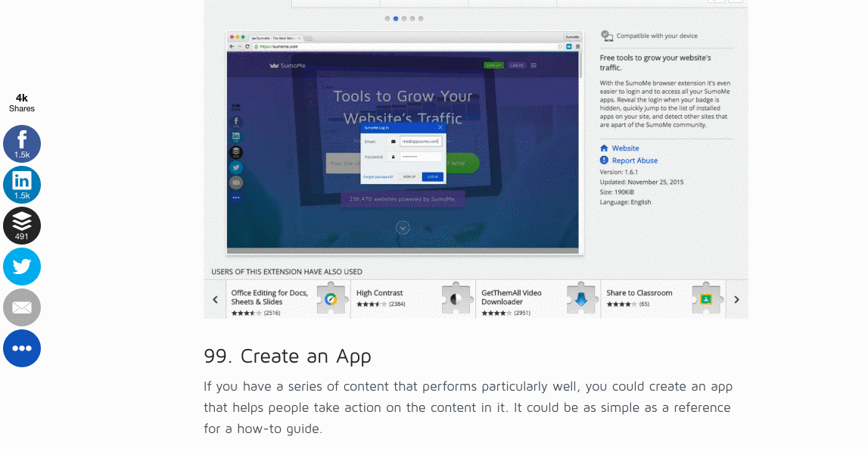868x449 pixels.
Task: Click 'Updated: November 25, 2015' text
Action: point(642,182)
